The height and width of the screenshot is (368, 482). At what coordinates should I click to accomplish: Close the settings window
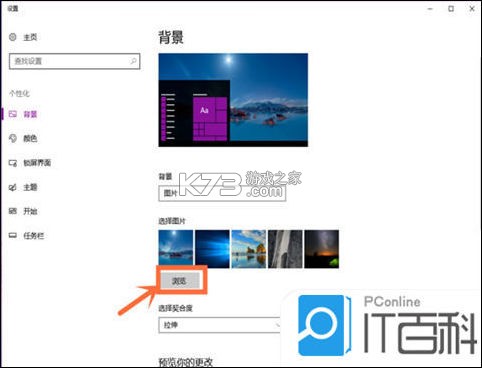(472, 9)
